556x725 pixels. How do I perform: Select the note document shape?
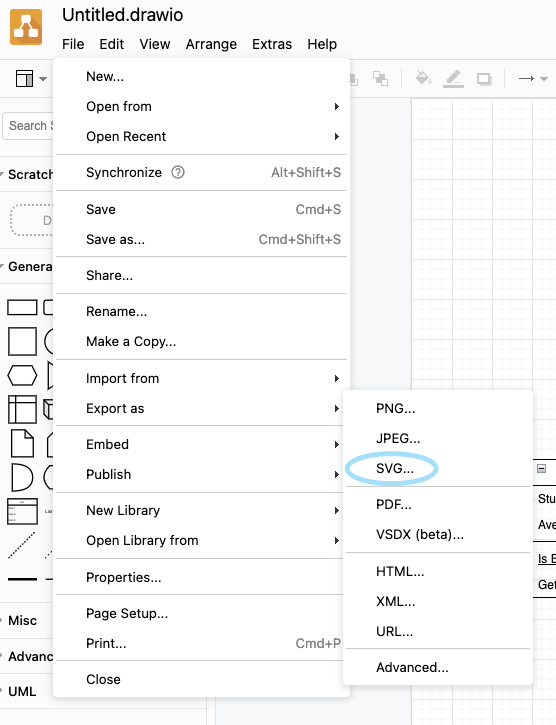coord(22,443)
